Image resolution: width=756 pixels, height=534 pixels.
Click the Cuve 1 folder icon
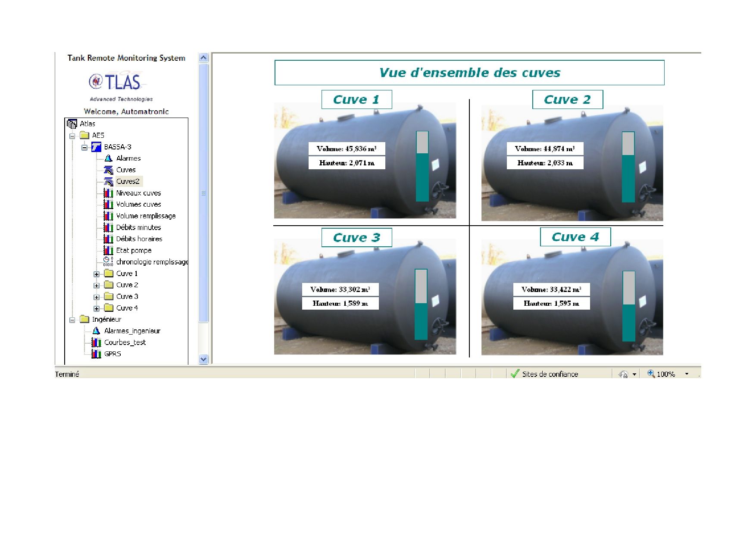point(109,273)
